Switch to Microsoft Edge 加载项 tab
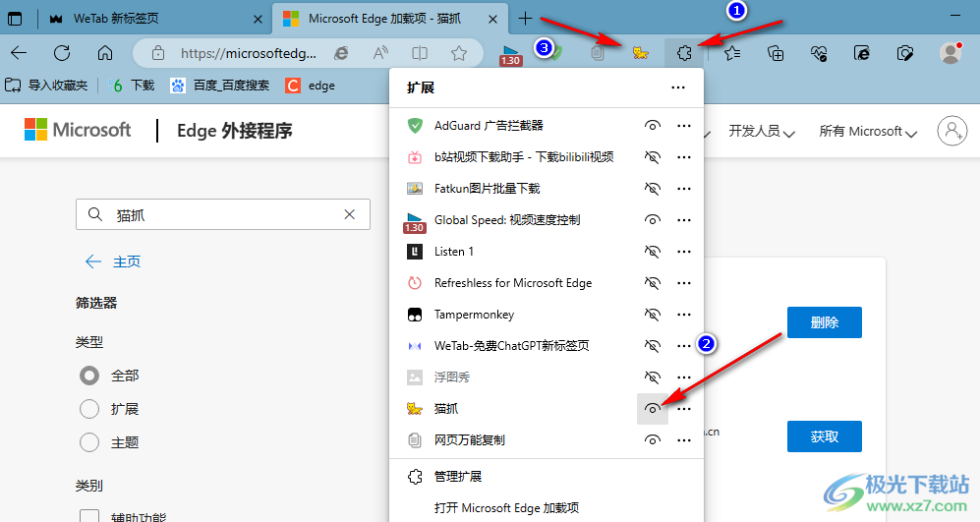The width and height of the screenshot is (980, 522). pyautogui.click(x=390, y=19)
